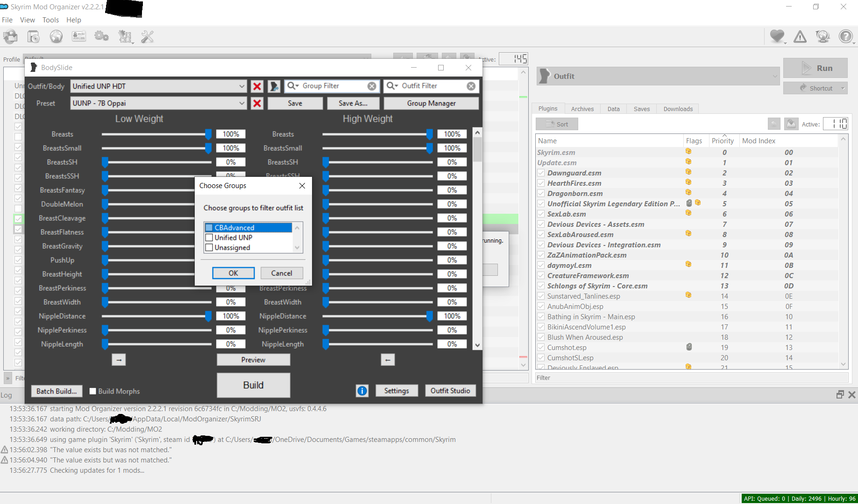Viewport: 858px width, 504px height.
Task: Click the restore backup arrow icon in Plugins
Action: click(774, 124)
